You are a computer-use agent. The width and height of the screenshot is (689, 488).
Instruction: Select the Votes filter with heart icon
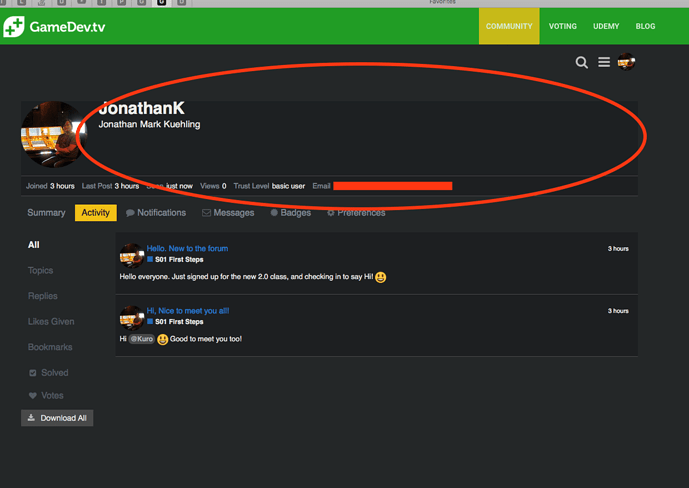click(46, 395)
